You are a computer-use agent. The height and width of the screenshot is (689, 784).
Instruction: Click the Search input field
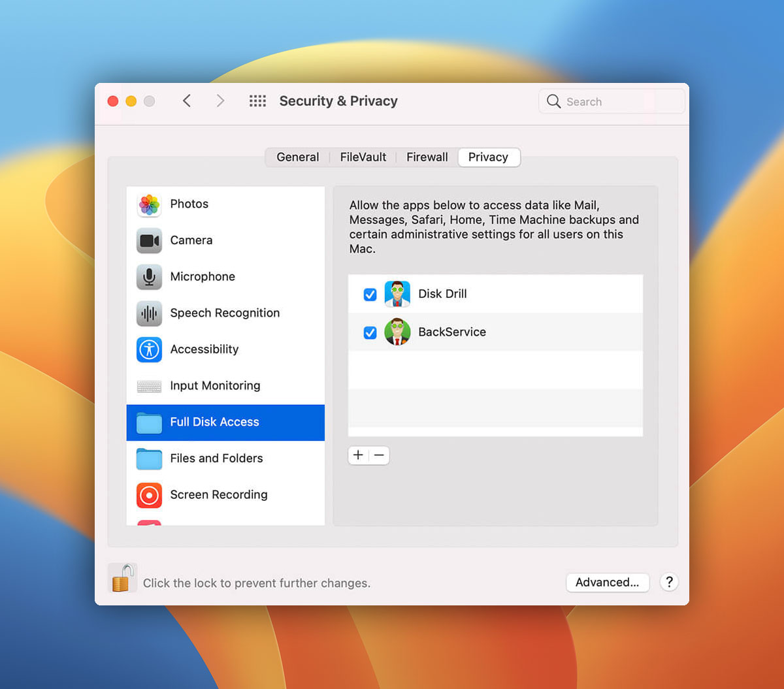(612, 101)
